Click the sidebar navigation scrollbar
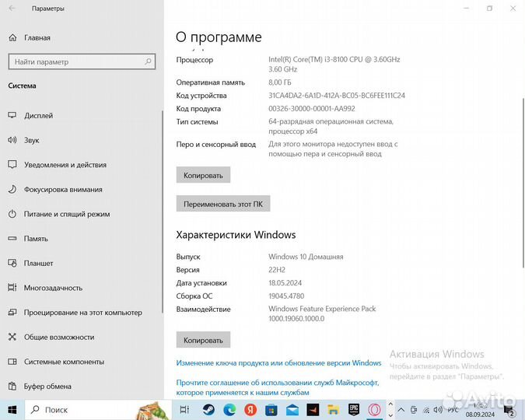Screen dimensions: 525x420 [163, 212]
